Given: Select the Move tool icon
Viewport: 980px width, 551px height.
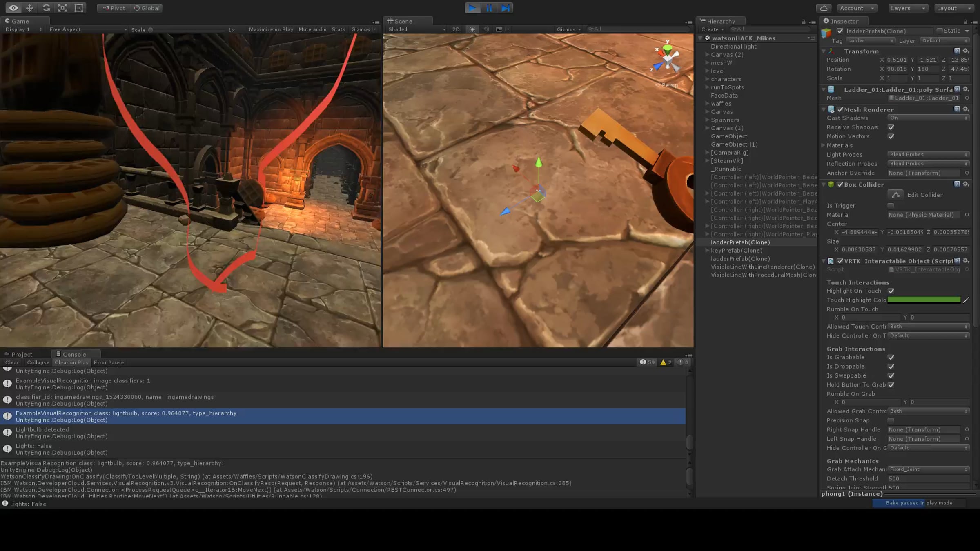Looking at the screenshot, I should (x=29, y=8).
